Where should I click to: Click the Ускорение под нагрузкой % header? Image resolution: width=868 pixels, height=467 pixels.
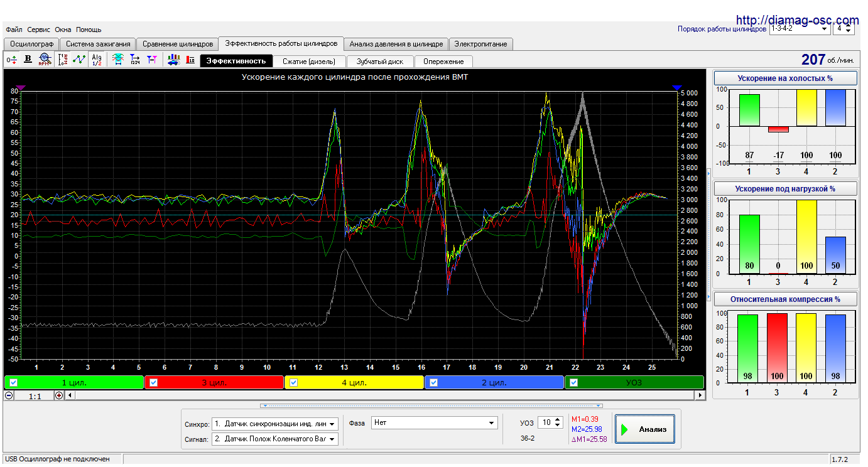tap(786, 188)
